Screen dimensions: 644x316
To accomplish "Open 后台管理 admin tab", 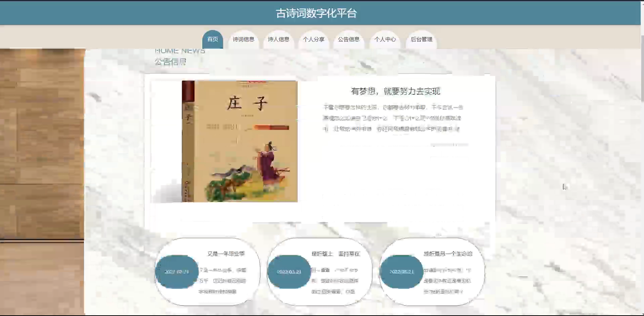I will coord(421,39).
